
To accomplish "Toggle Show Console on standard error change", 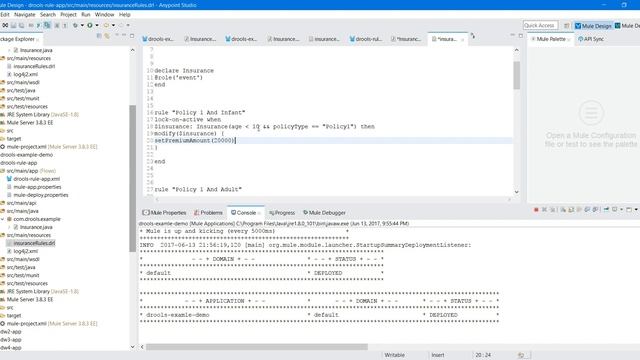I will pos(596,209).
